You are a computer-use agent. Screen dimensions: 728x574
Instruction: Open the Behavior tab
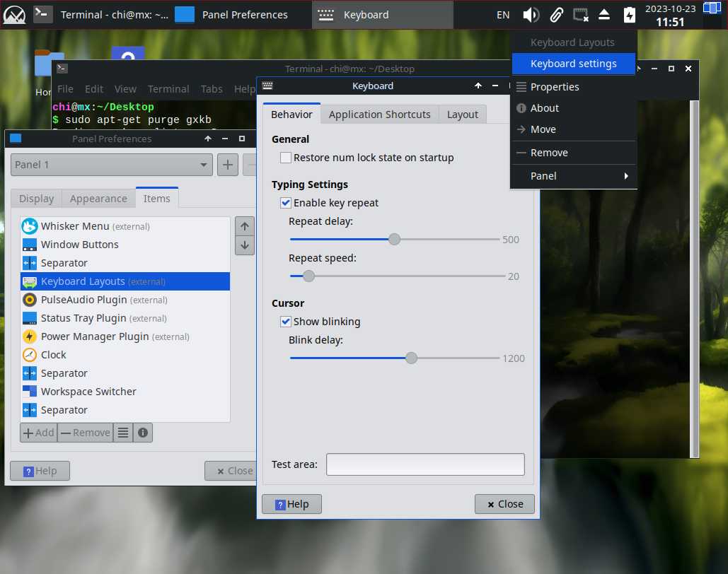click(291, 114)
